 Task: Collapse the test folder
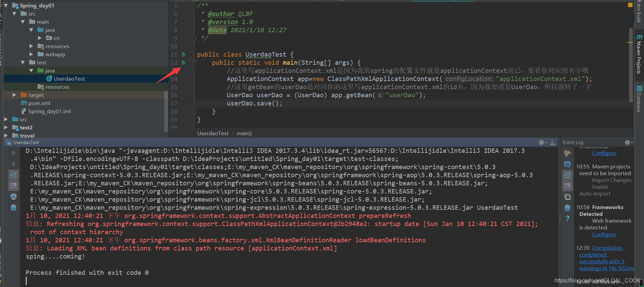(23, 62)
